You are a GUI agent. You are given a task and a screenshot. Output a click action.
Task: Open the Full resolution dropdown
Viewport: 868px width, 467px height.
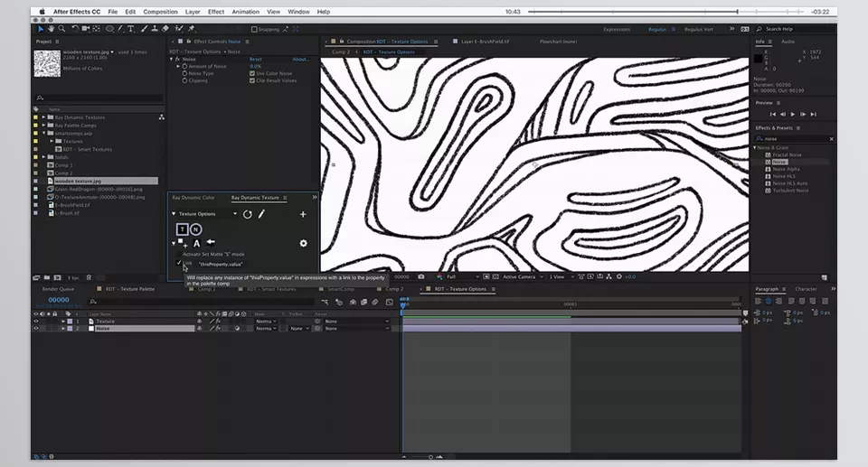point(462,276)
